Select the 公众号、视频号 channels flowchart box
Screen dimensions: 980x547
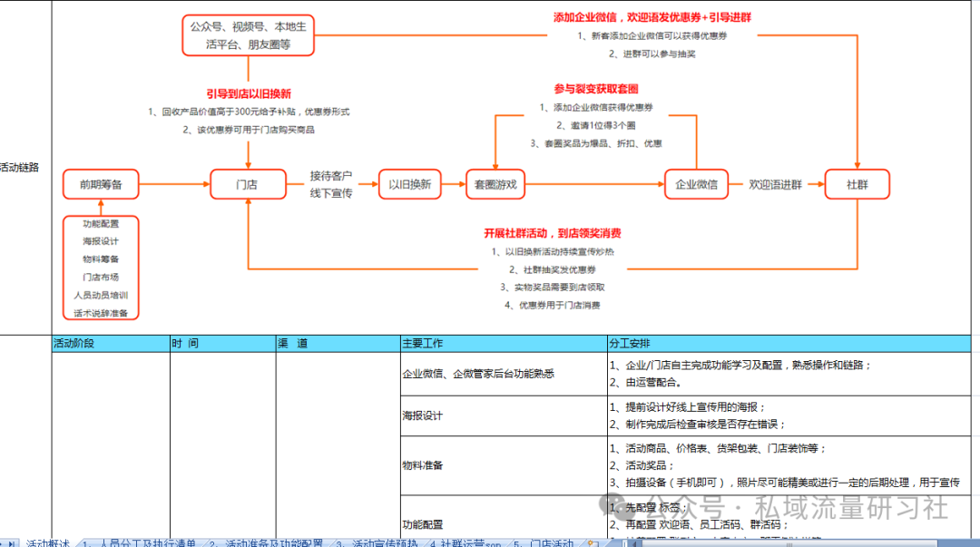point(248,35)
